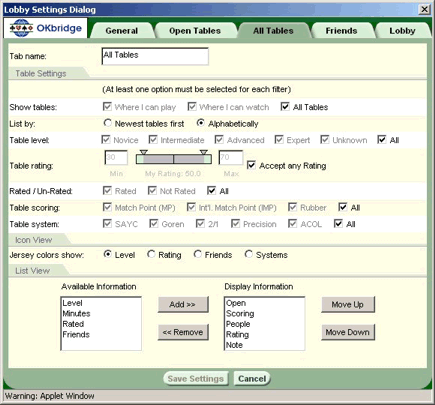The image size is (435, 405).
Task: Toggle the Goren system checkbox
Action: coord(154,224)
